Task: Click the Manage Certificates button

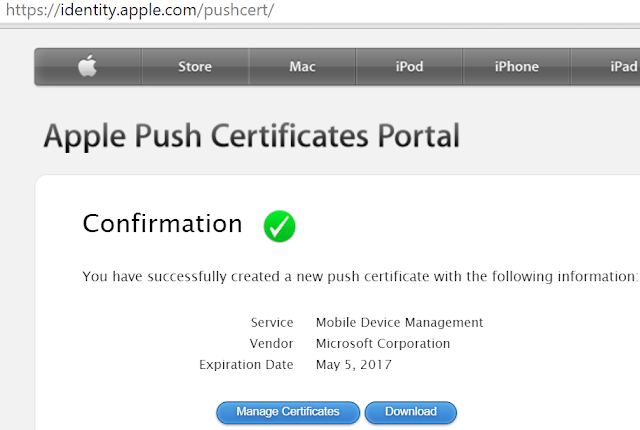Action: [x=288, y=412]
